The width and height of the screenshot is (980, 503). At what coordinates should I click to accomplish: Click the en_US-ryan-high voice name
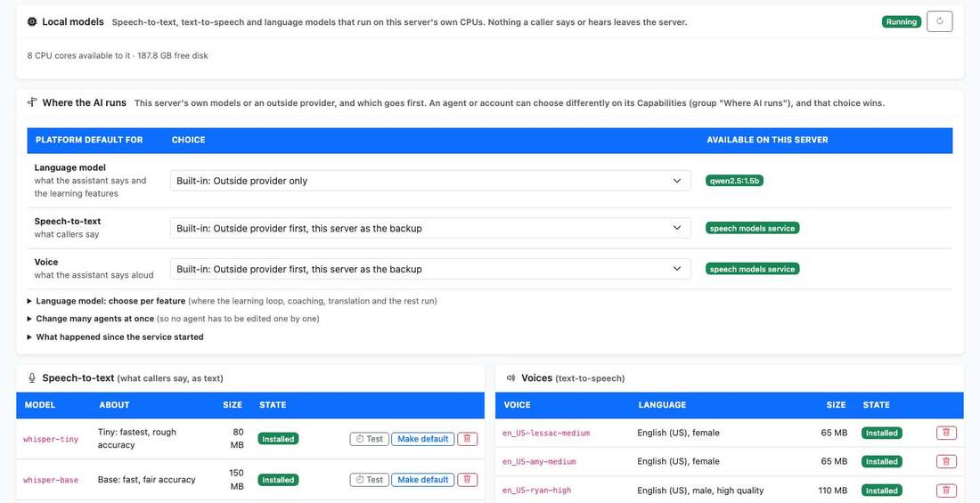pos(536,491)
